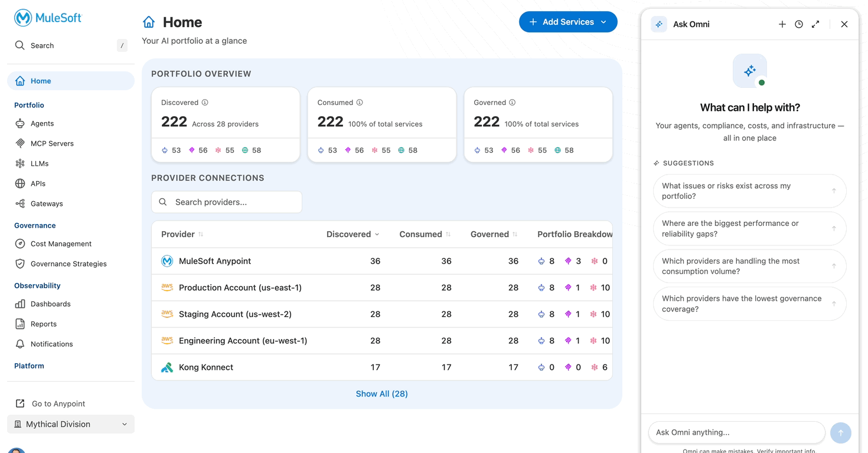Expand the Mythical Division org selector
The width and height of the screenshot is (868, 453).
(71, 424)
